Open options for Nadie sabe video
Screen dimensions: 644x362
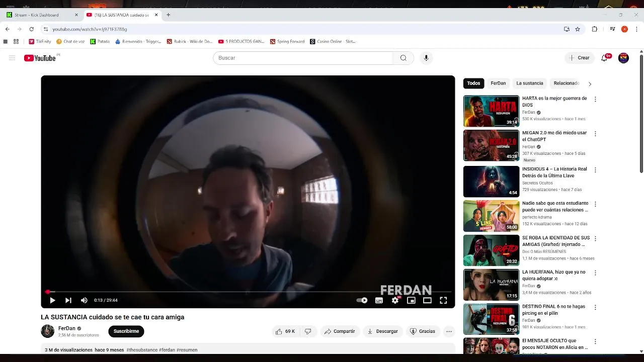pyautogui.click(x=595, y=204)
